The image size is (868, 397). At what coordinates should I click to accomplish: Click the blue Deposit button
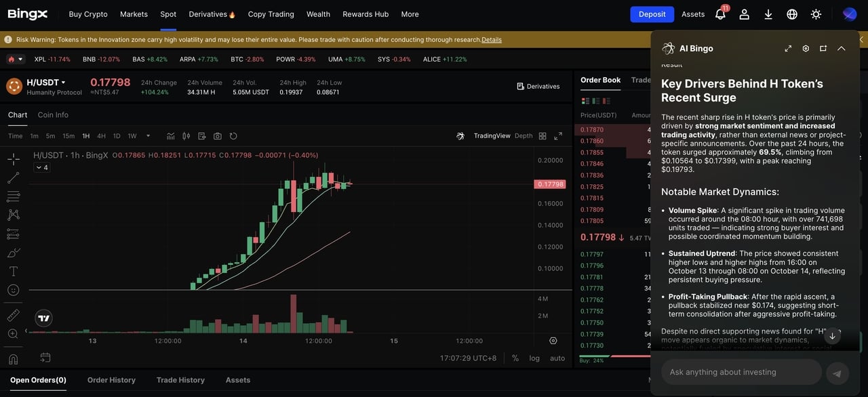point(652,14)
